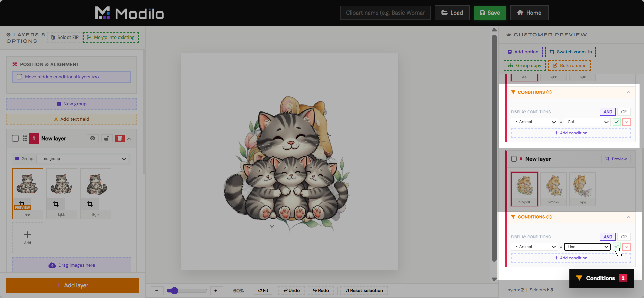
Task: Tick New layer checkbox in customer preview
Action: (514, 159)
